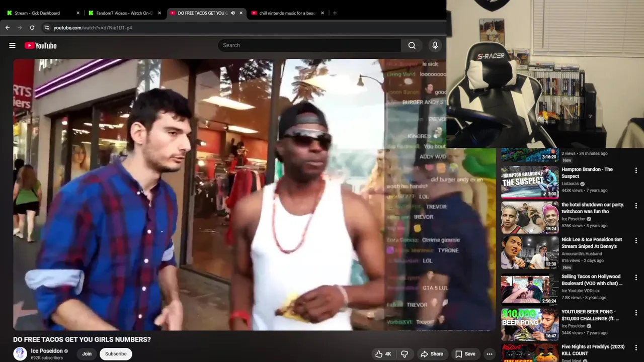Open options for Hampton Brandon video

636,170
